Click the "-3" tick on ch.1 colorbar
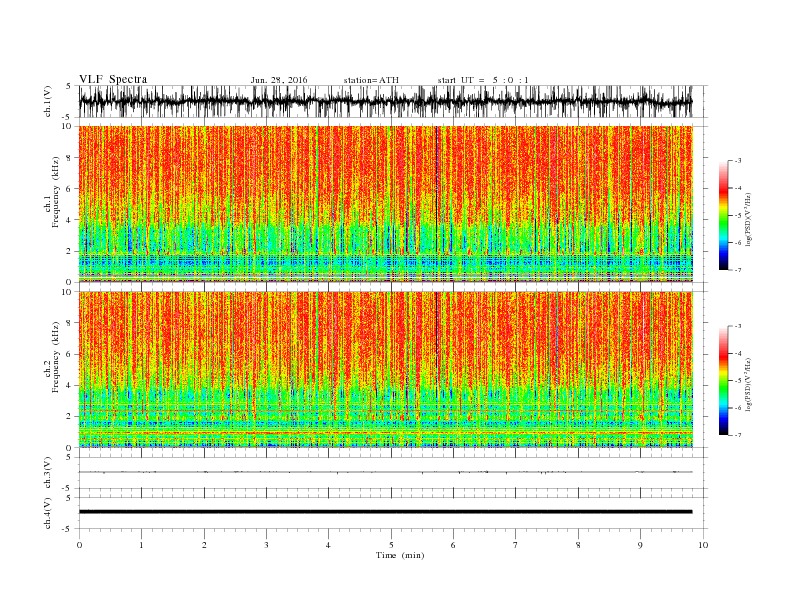 pyautogui.click(x=738, y=161)
